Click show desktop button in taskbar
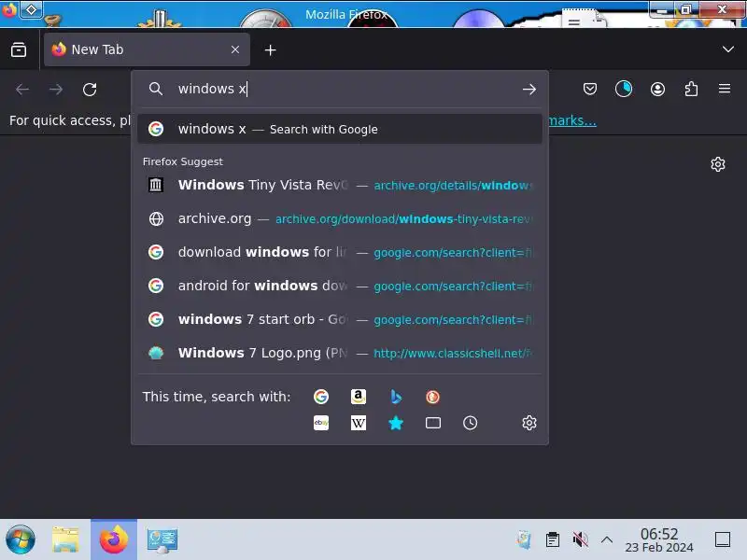Image resolution: width=747 pixels, height=560 pixels. click(x=723, y=539)
